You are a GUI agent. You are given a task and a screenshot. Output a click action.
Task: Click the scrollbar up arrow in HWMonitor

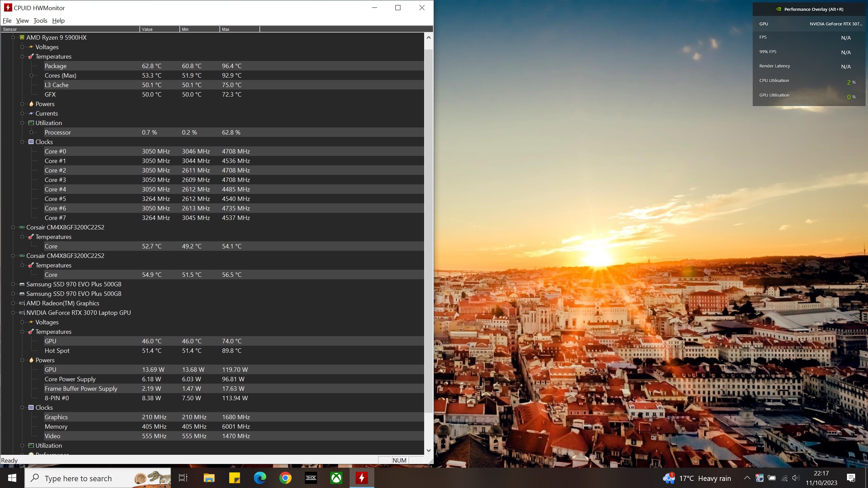pyautogui.click(x=429, y=38)
